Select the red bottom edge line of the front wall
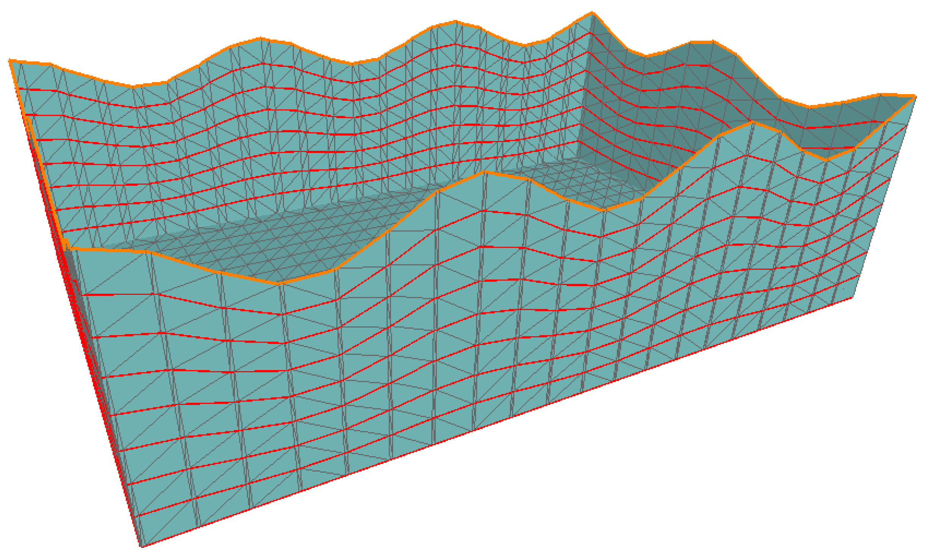The height and width of the screenshot is (560, 928). 494,422
